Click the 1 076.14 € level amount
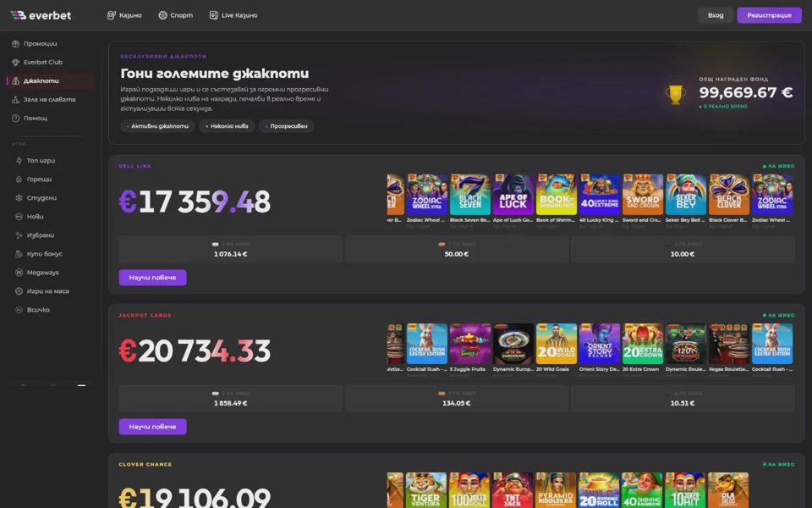This screenshot has width=812, height=508. click(230, 254)
